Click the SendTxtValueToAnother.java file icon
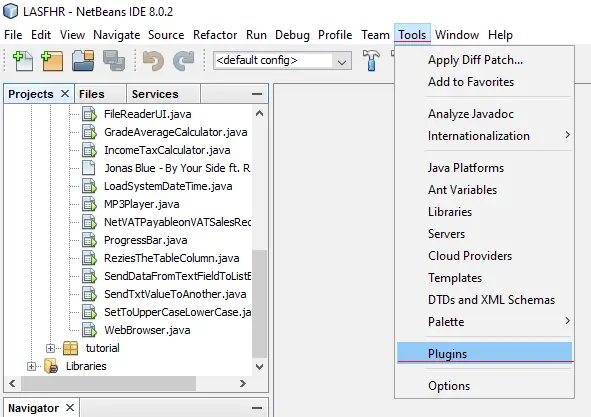The image size is (591, 417). (89, 294)
